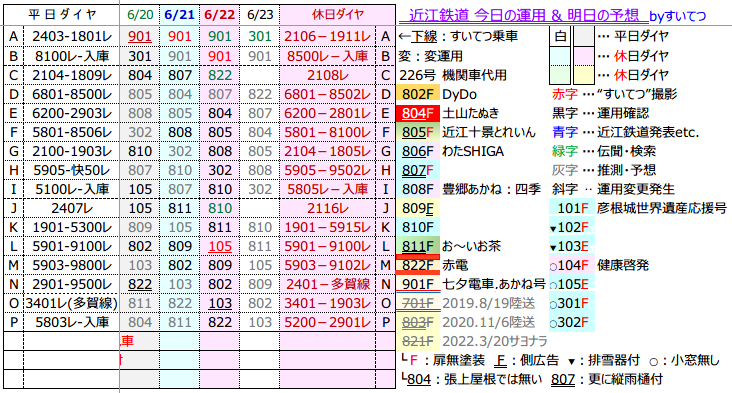Select holiday cell 3401-1903レ
732x393 pixels.
pos(328,303)
